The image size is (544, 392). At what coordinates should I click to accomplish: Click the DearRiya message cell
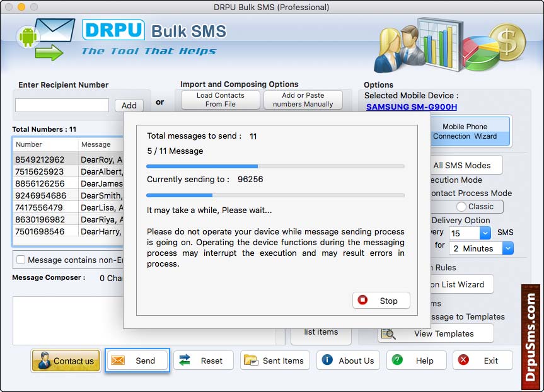[101, 219]
